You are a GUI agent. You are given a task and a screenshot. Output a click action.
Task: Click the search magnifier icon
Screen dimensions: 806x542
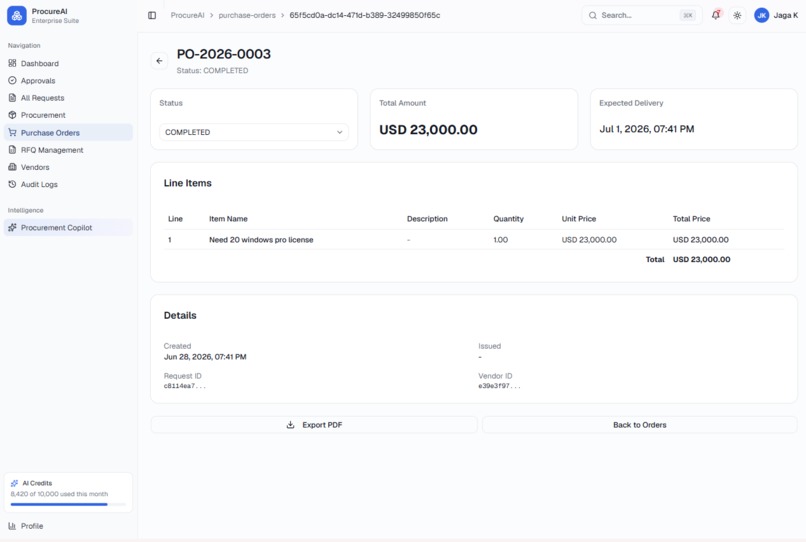[593, 15]
